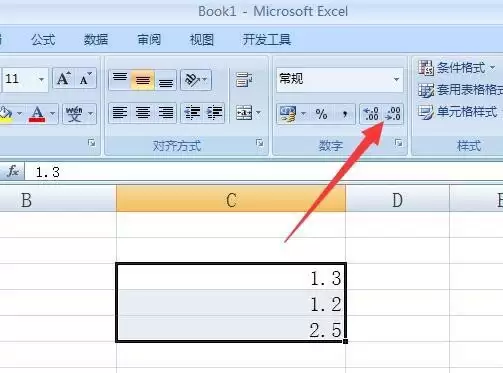The height and width of the screenshot is (373, 503).
Task: Click the Increase Font Size button
Action: pyautogui.click(x=63, y=79)
